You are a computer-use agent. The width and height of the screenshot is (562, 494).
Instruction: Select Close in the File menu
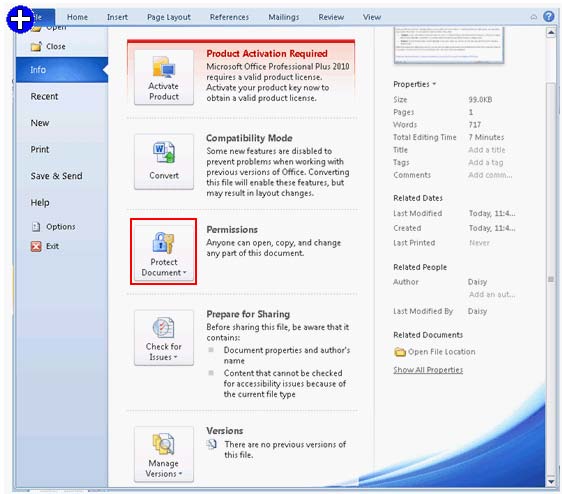click(48, 46)
